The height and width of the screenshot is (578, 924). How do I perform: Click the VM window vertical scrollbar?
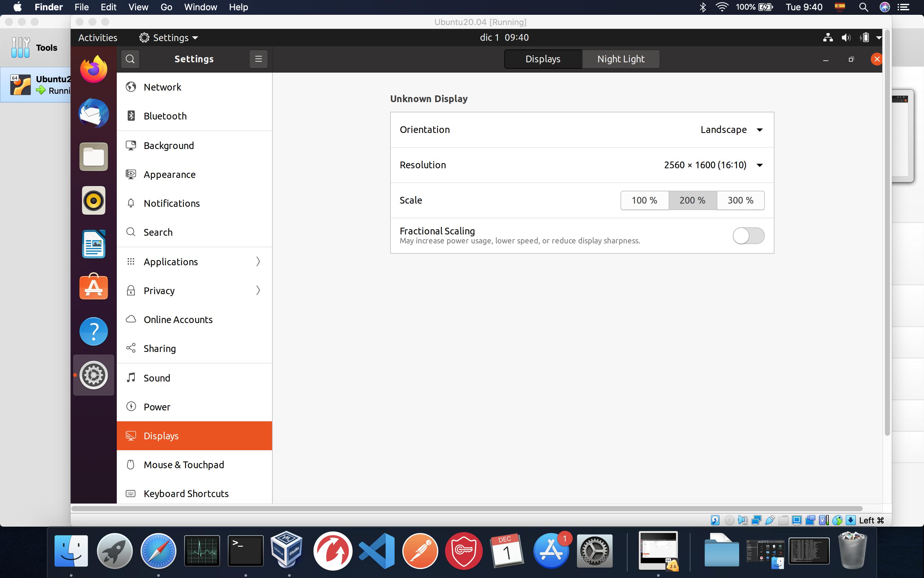887,232
